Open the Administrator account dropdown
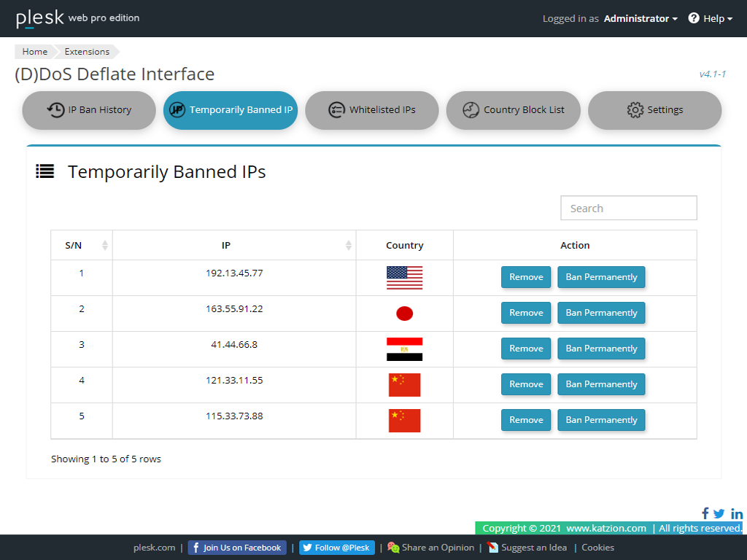 click(640, 18)
